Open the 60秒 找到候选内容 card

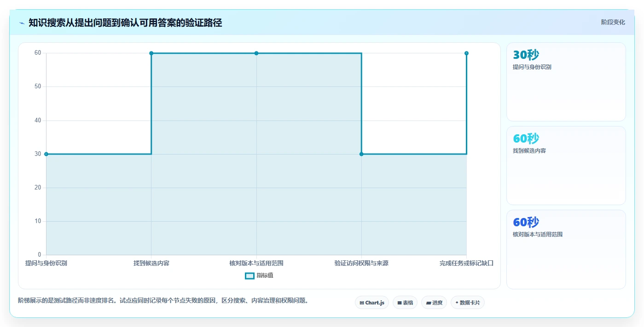566,166
